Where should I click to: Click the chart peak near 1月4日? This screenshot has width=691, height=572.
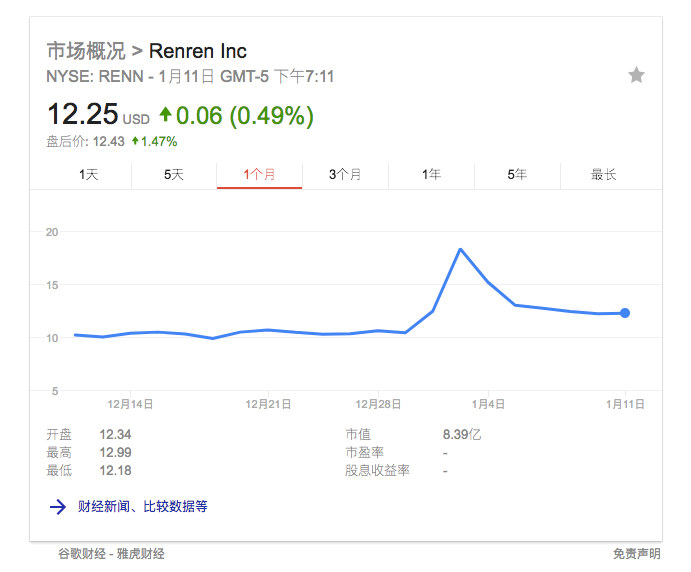click(460, 249)
